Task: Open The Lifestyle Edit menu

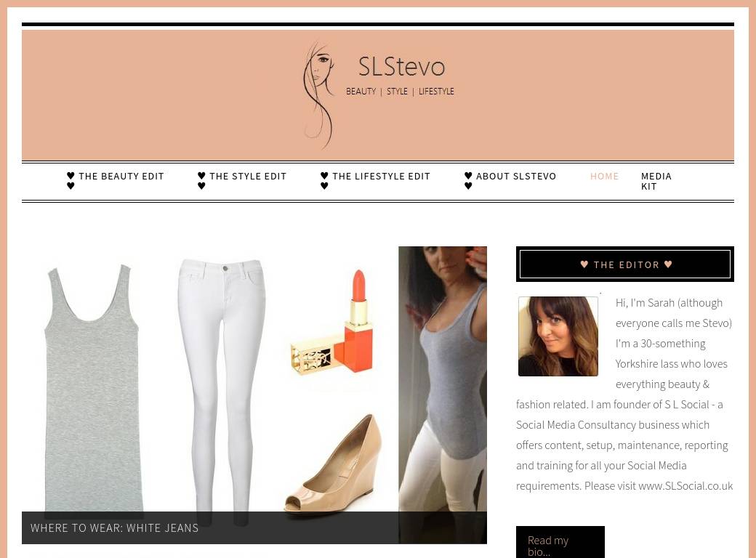Action: pyautogui.click(x=382, y=177)
